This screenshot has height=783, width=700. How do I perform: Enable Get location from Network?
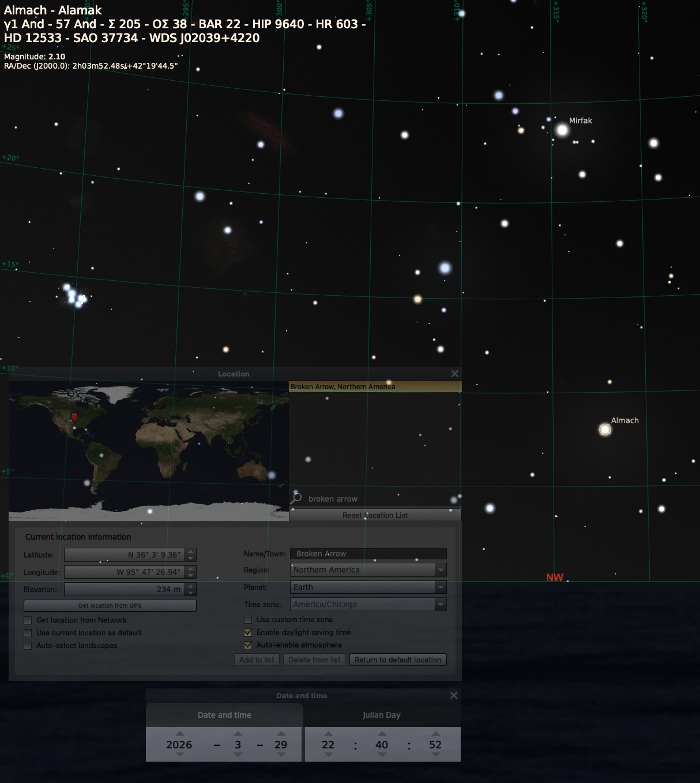[28, 620]
